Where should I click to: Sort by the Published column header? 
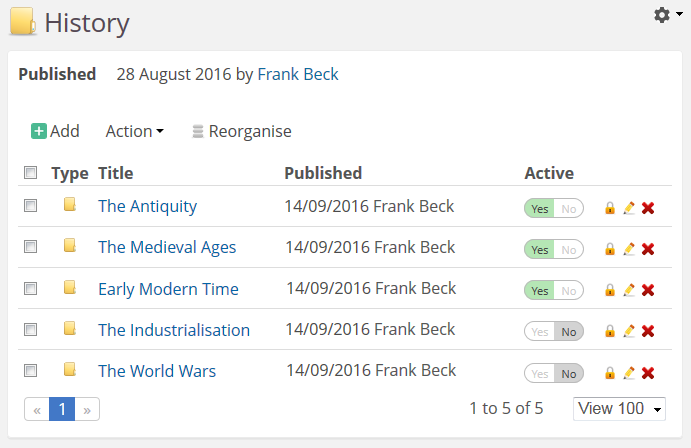point(323,173)
